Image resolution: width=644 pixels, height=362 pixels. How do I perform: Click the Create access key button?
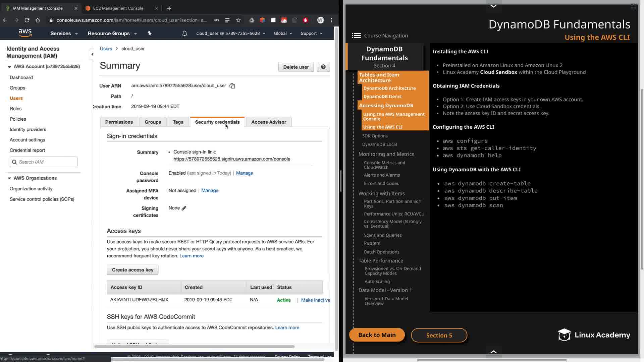click(x=132, y=270)
